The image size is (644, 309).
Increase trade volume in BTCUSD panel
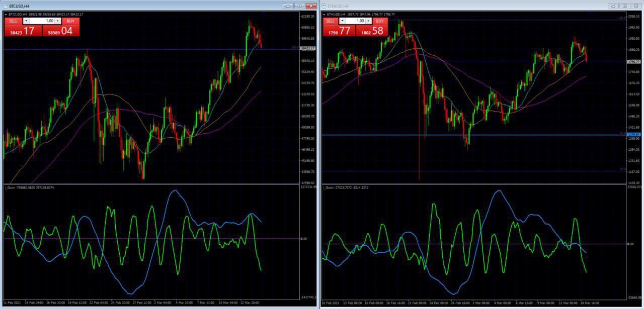[58, 21]
